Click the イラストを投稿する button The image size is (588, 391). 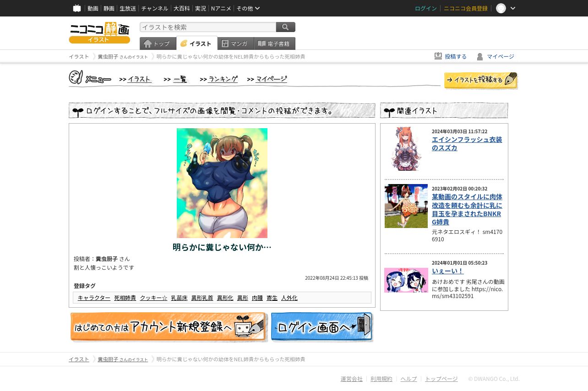tap(481, 80)
